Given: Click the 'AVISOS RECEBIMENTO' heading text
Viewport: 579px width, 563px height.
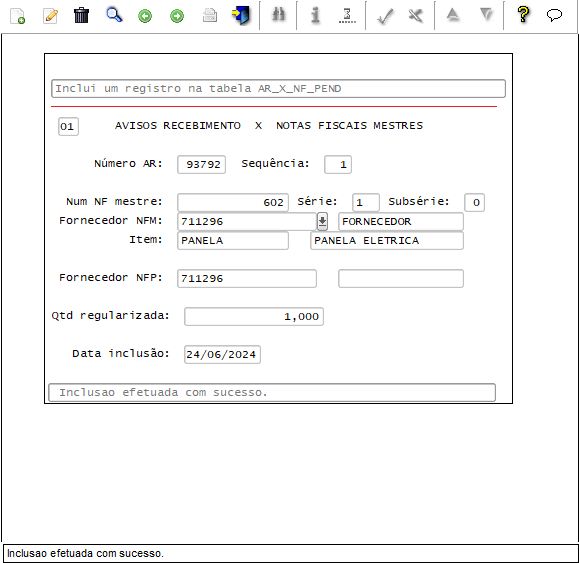Looking at the screenshot, I should (178, 126).
